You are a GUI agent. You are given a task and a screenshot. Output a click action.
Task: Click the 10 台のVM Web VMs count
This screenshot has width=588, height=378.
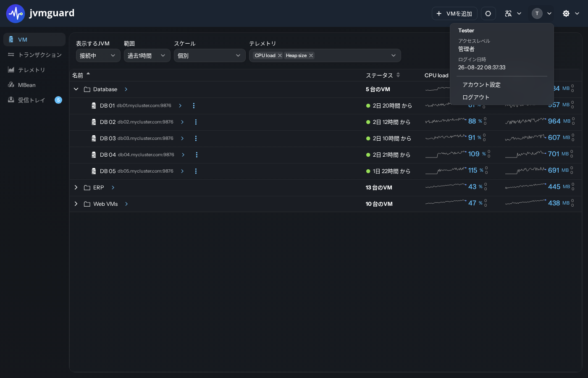(x=379, y=204)
